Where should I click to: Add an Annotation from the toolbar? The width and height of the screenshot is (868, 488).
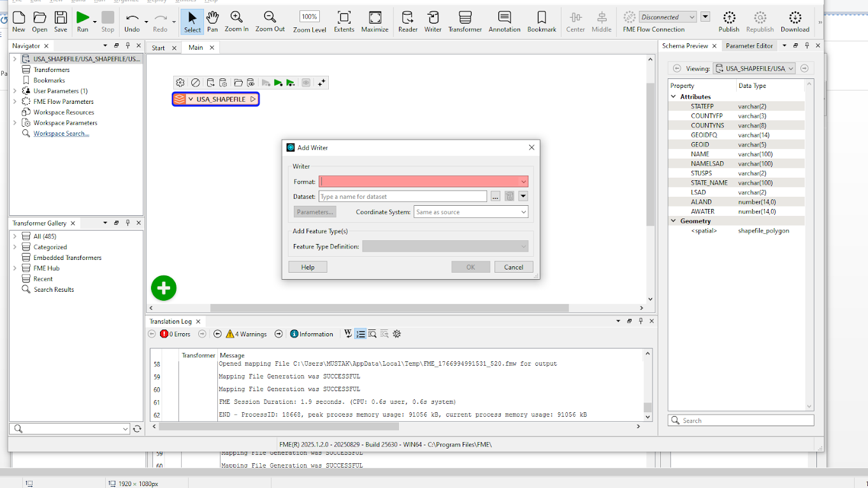504,21
